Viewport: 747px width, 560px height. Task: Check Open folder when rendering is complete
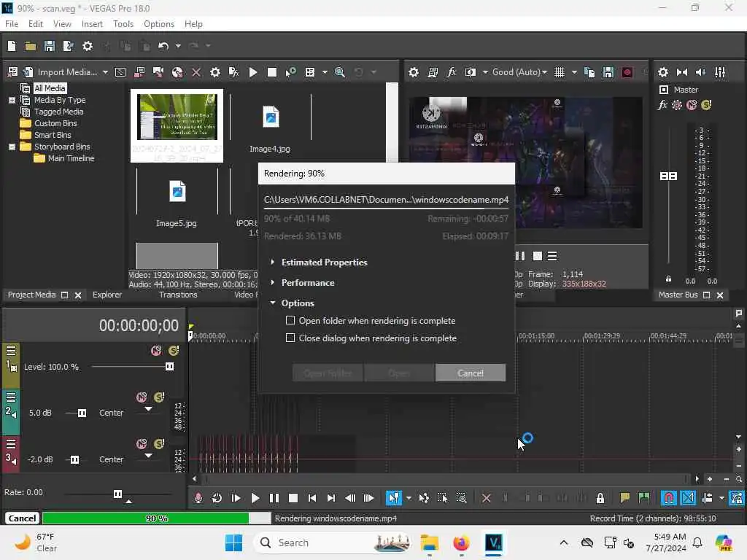[x=290, y=321]
